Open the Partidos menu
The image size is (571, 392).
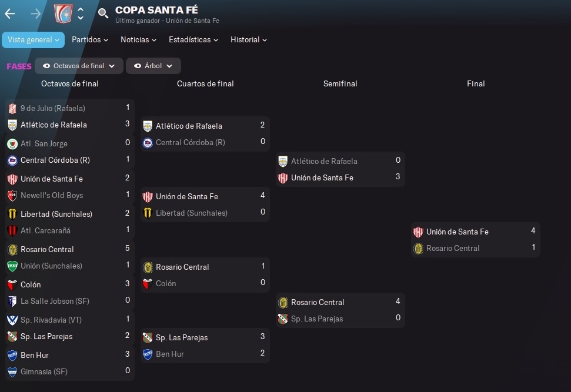point(89,40)
